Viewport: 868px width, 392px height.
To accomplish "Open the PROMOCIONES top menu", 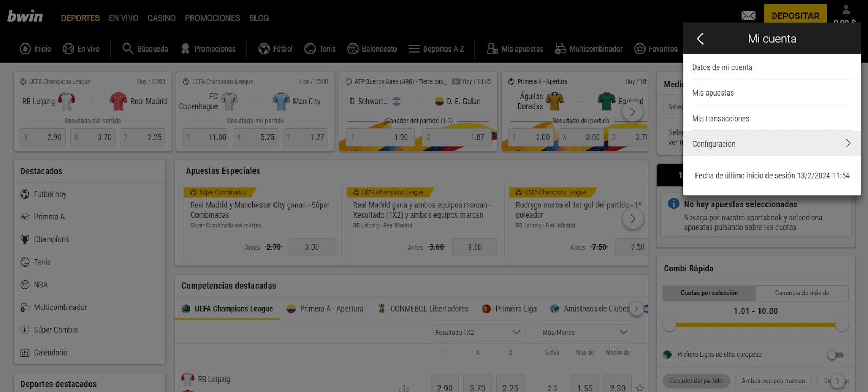I will 212,18.
